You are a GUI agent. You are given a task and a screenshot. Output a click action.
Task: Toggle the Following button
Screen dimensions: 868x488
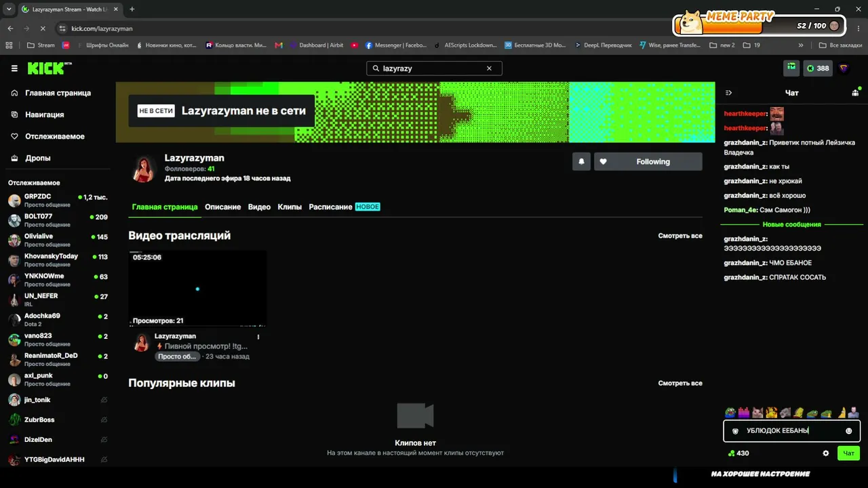click(648, 162)
